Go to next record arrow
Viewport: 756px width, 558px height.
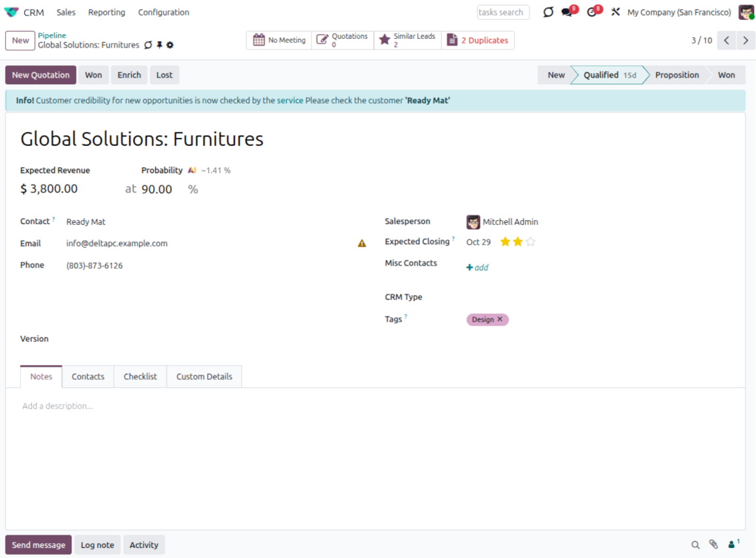745,40
